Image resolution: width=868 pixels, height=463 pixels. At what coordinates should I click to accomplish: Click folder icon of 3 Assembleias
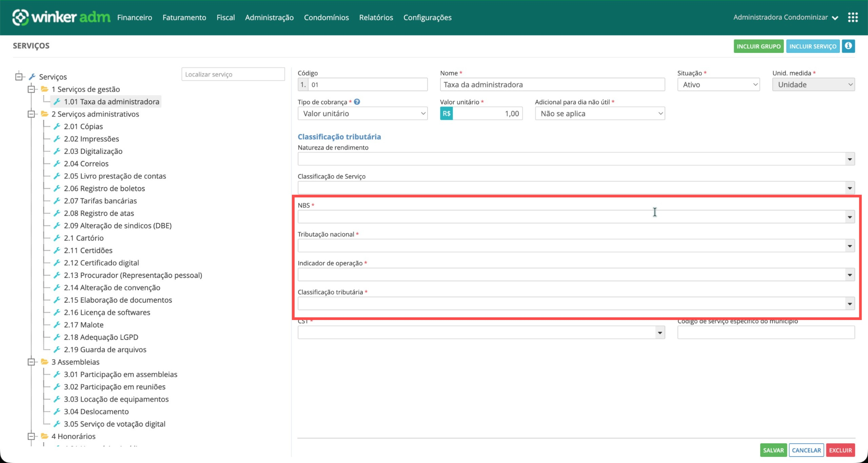(44, 362)
